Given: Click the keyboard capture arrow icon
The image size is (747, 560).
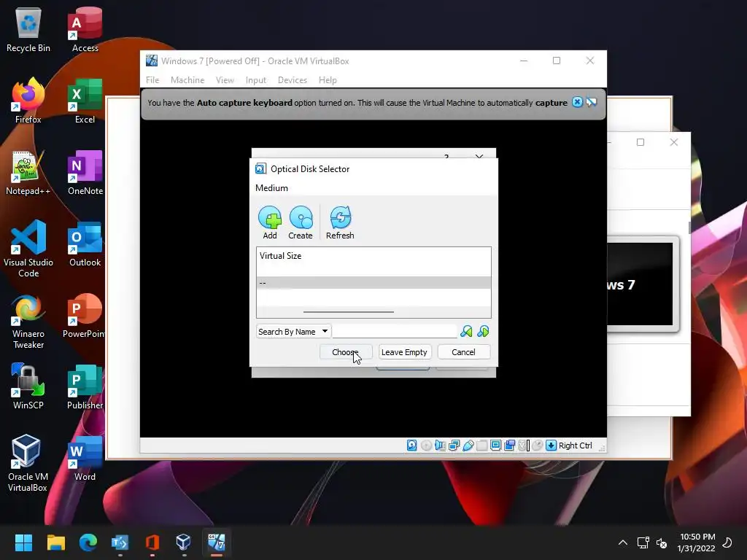Looking at the screenshot, I should (x=551, y=446).
